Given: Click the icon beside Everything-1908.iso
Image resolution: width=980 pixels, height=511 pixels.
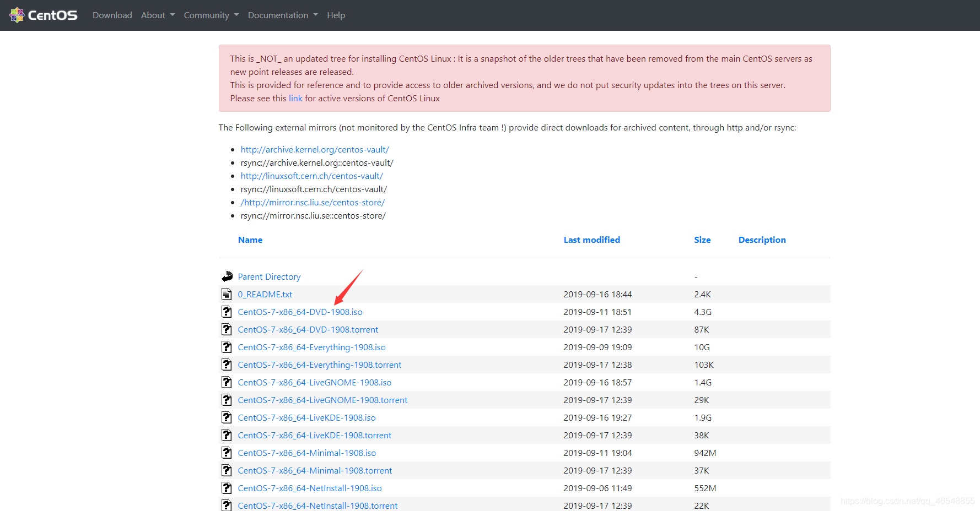Looking at the screenshot, I should (227, 347).
